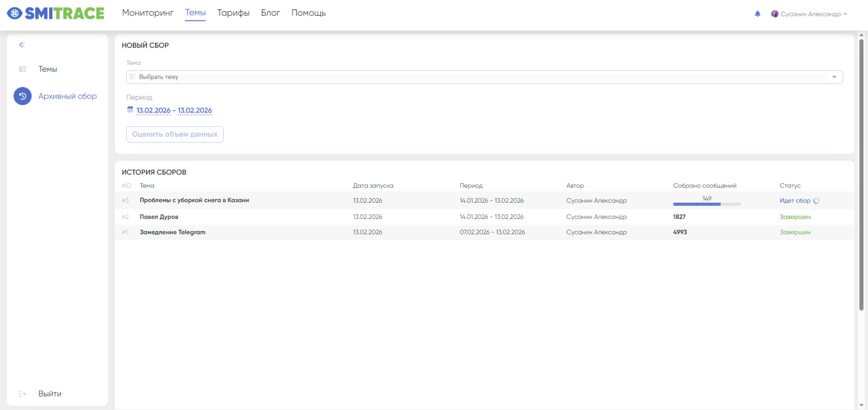The image size is (868, 410).
Task: Select period start date 13.02.2026
Action: click(153, 111)
